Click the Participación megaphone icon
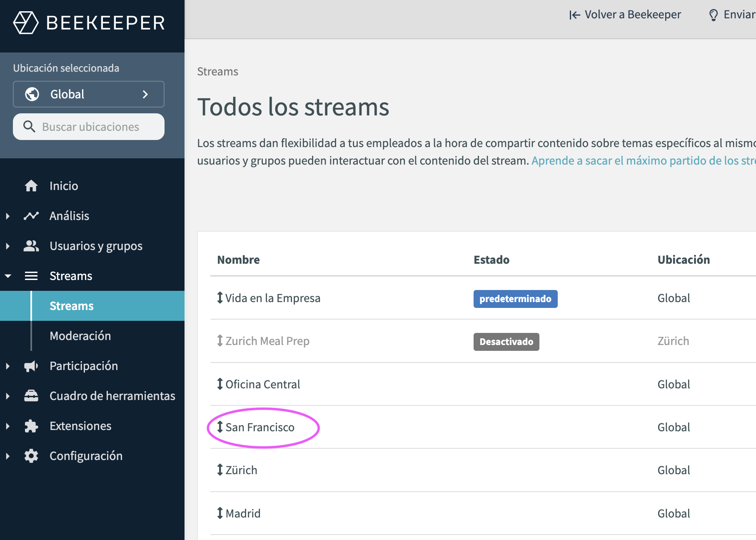This screenshot has width=756, height=540. [x=31, y=366]
